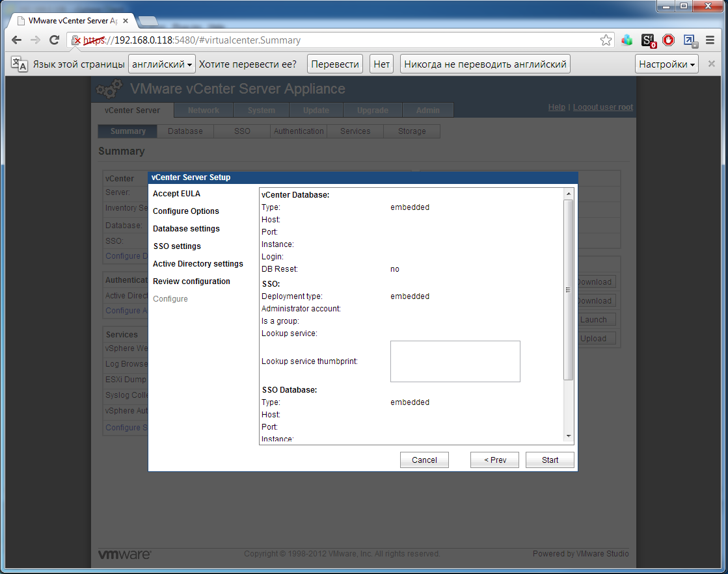Click the VMware gears logo icon

(109, 88)
